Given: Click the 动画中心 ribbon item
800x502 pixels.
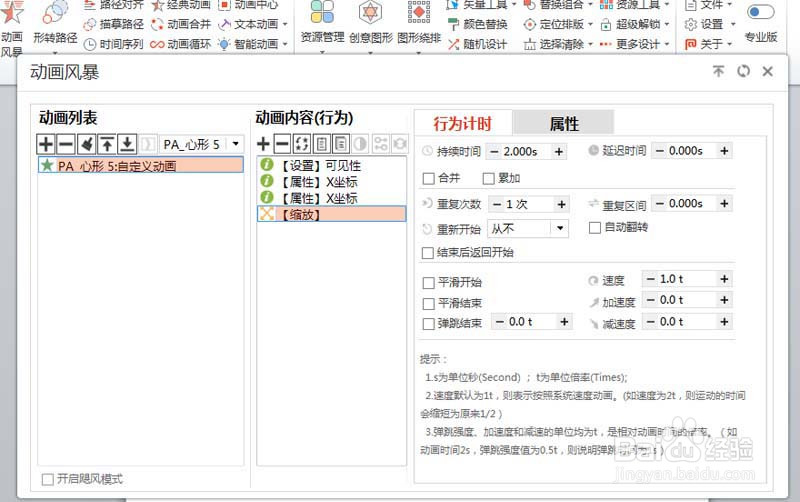Looking at the screenshot, I should click(x=248, y=5).
